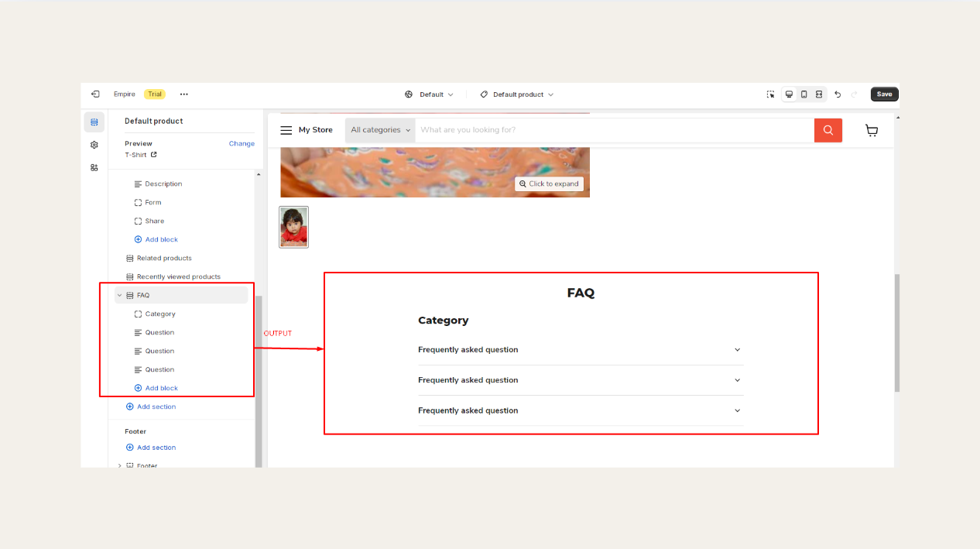Collapse the FAQ section chevron
The width and height of the screenshot is (980, 549).
[x=119, y=295]
